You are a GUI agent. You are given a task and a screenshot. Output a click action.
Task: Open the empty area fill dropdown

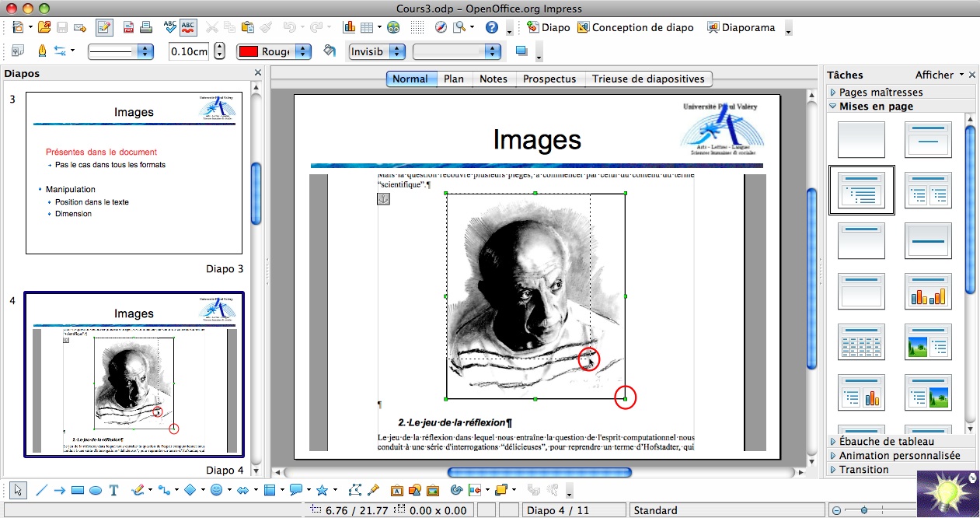point(457,51)
